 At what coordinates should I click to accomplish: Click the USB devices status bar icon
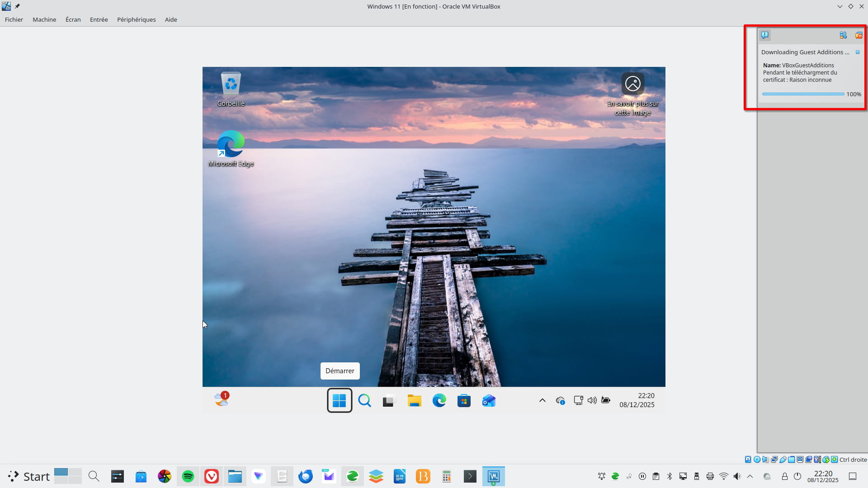(783, 460)
